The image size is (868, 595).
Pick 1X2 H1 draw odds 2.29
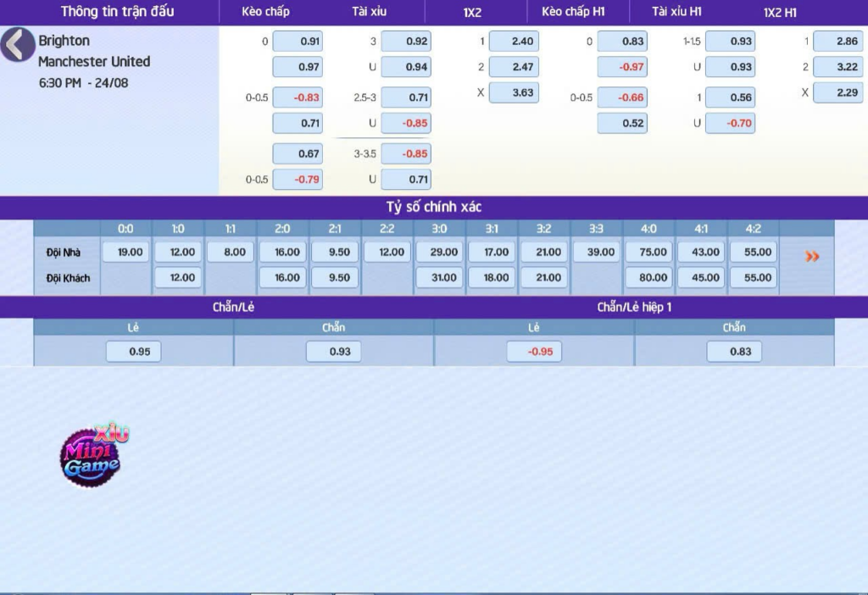point(837,92)
